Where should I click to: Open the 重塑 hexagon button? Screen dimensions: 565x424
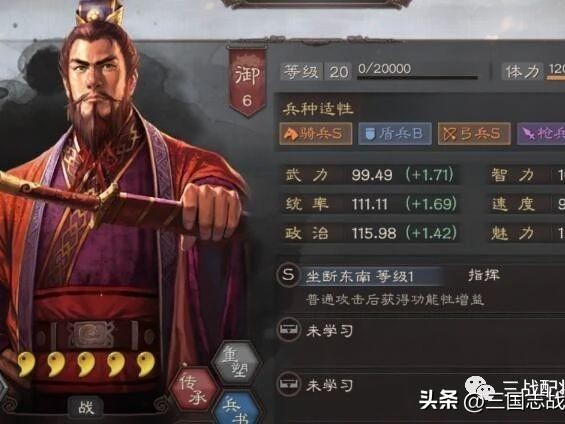(235, 363)
